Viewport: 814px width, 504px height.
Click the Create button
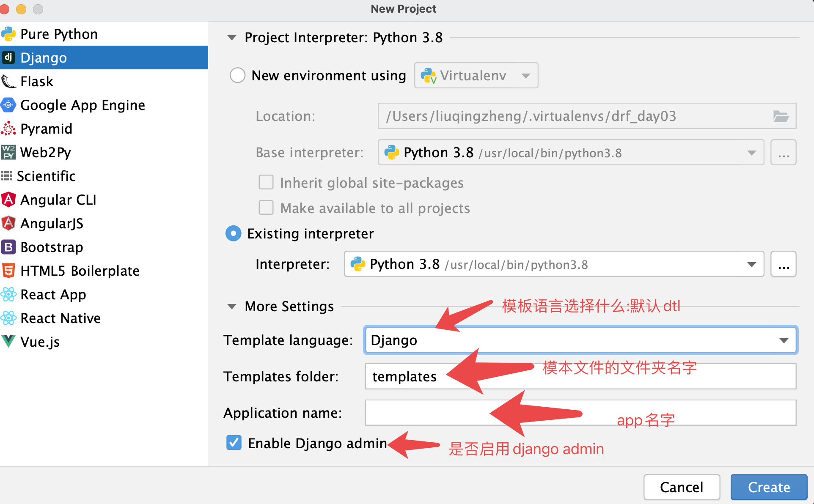pos(768,487)
